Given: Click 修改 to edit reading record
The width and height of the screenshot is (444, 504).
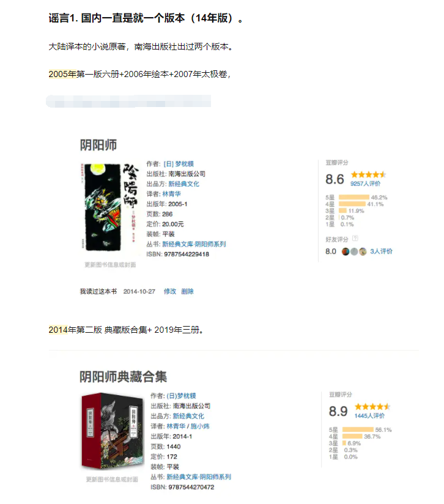Looking at the screenshot, I should [169, 292].
